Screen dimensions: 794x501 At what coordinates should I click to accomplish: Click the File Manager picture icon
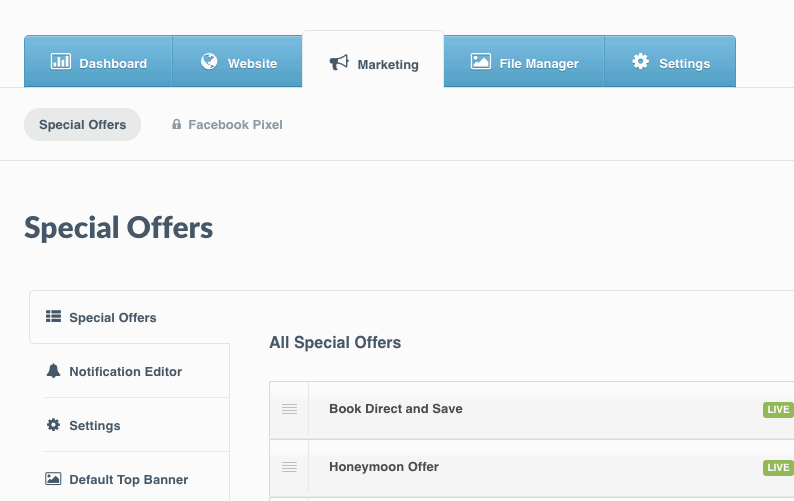pos(481,61)
